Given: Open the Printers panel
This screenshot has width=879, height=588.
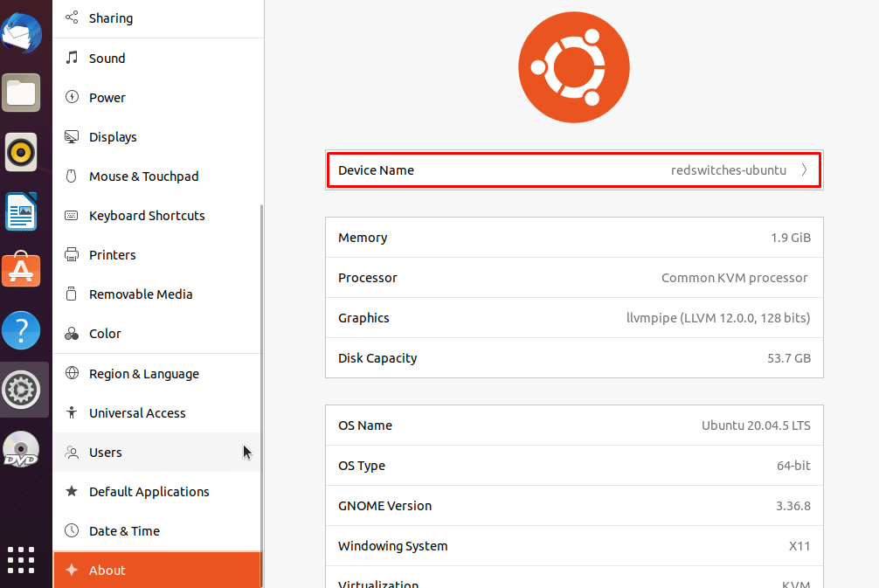Looking at the screenshot, I should click(158, 254).
